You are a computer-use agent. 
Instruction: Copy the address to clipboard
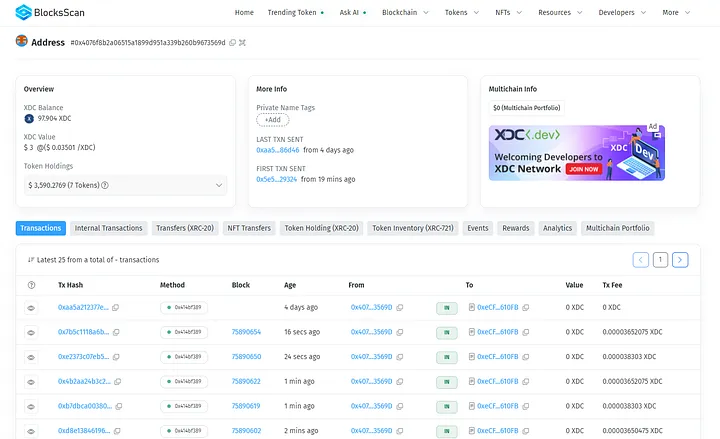click(233, 43)
